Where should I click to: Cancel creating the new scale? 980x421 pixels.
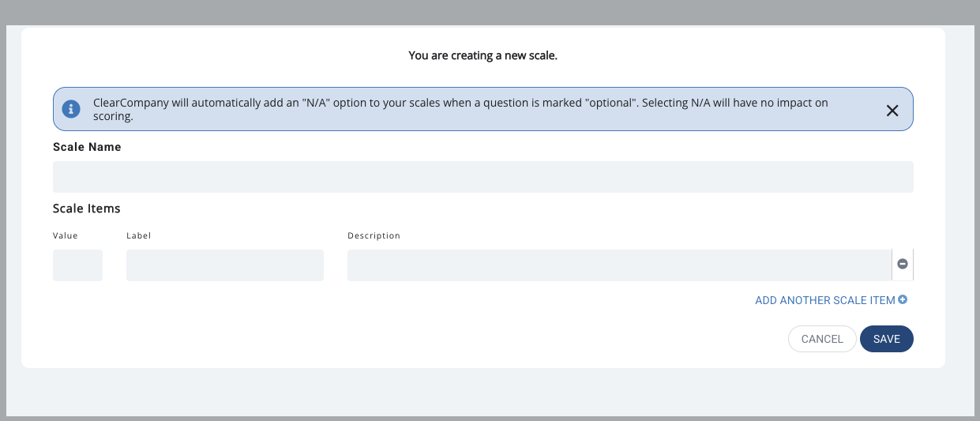(x=822, y=339)
